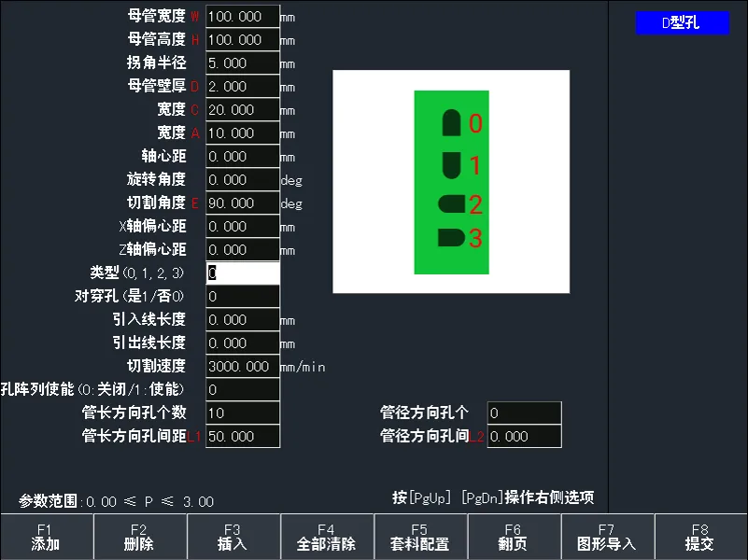The width and height of the screenshot is (748, 560).
Task: Click the 切割速度 label
Action: point(157,366)
